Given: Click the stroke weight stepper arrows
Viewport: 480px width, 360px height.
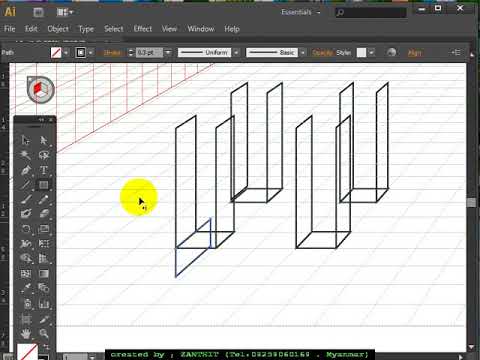Looking at the screenshot, I should [131, 52].
